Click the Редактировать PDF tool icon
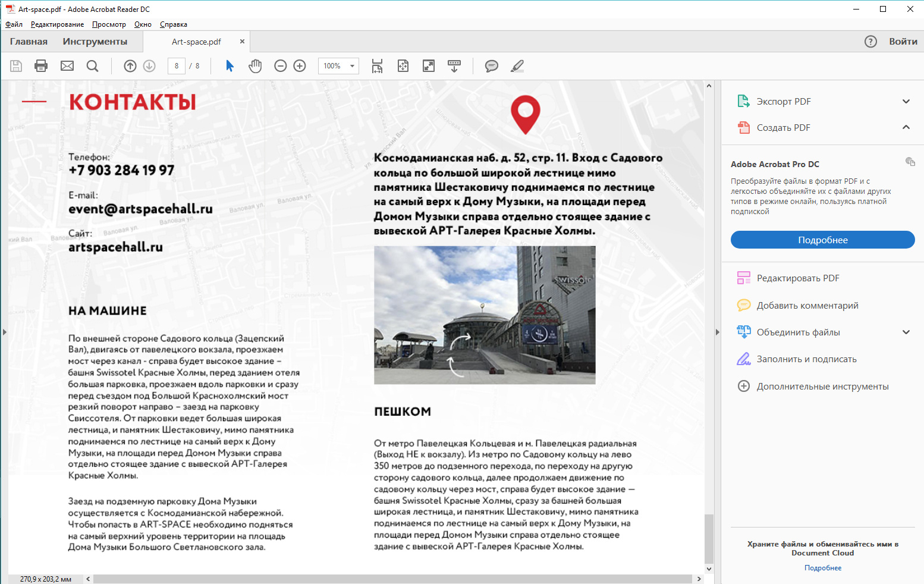The width and height of the screenshot is (924, 584). point(744,278)
